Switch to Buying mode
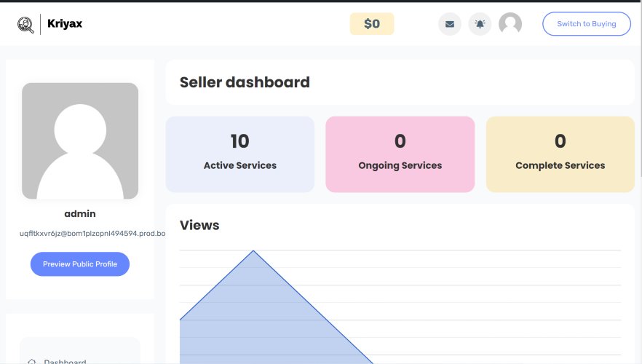Image resolution: width=642 pixels, height=364 pixels. click(587, 24)
